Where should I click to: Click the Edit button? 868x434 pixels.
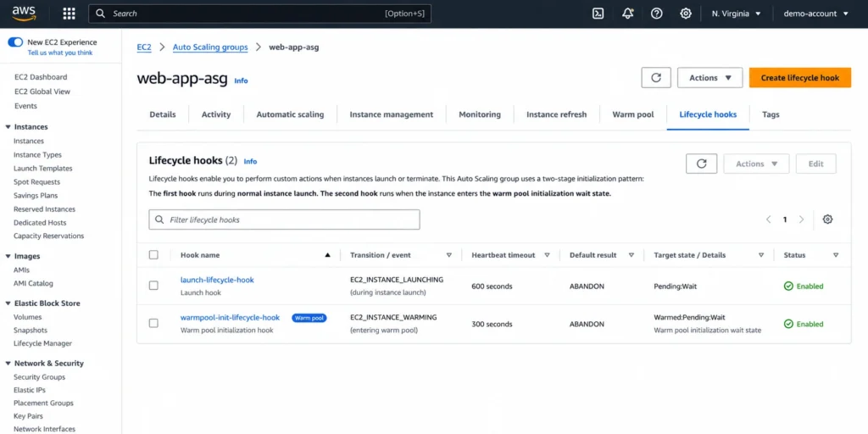816,164
